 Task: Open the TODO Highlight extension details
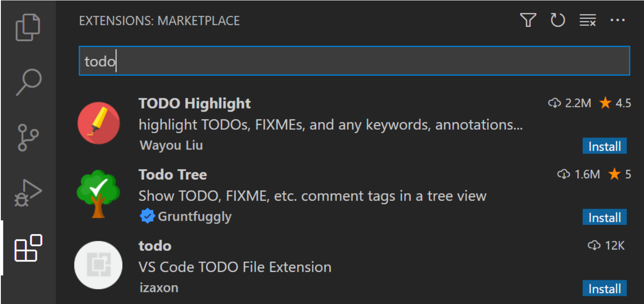point(194,103)
